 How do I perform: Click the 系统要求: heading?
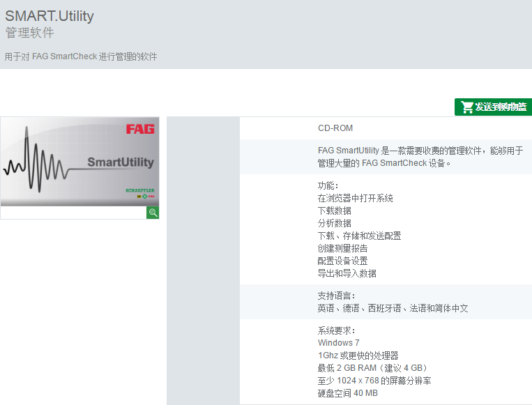(x=336, y=330)
